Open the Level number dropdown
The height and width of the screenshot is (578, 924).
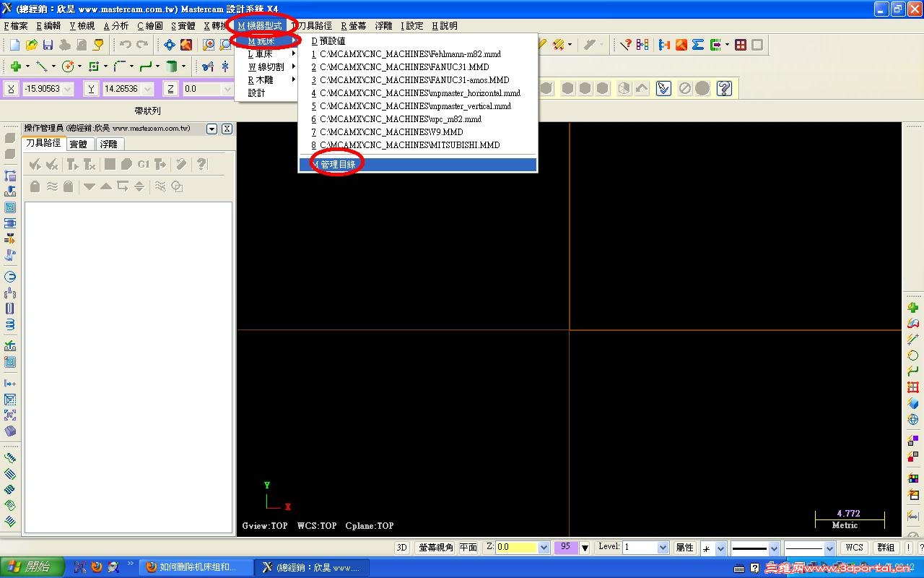[x=663, y=548]
